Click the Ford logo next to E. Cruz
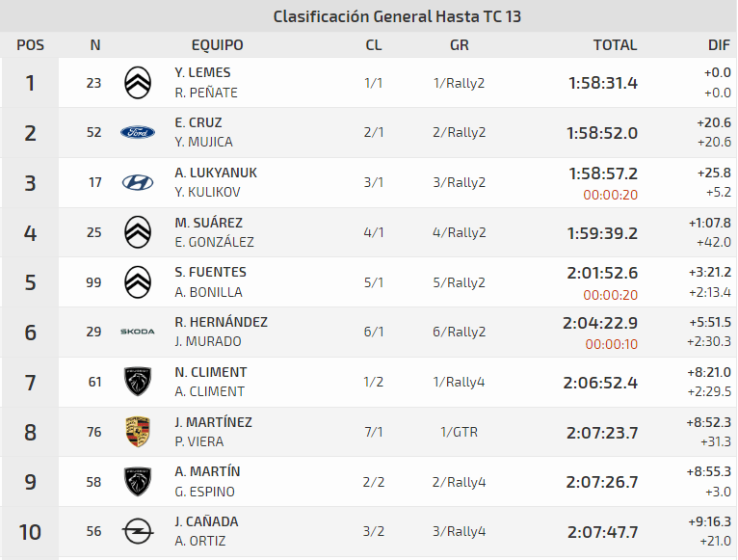Image resolution: width=738 pixels, height=560 pixels. pos(138,133)
